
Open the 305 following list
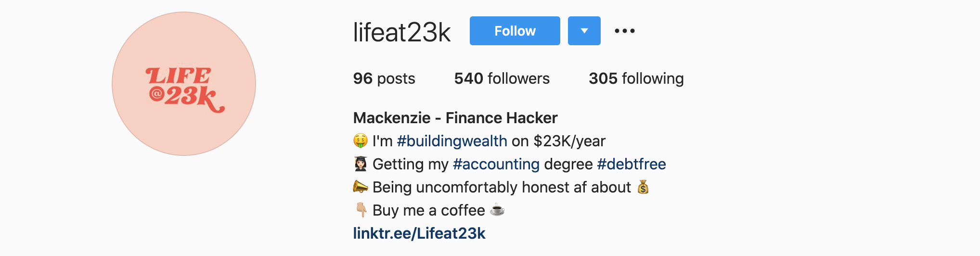point(636,78)
